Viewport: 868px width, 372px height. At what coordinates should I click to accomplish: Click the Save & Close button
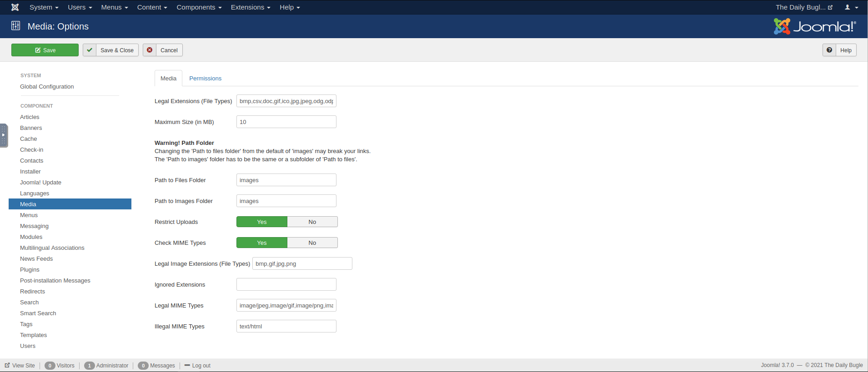click(110, 50)
